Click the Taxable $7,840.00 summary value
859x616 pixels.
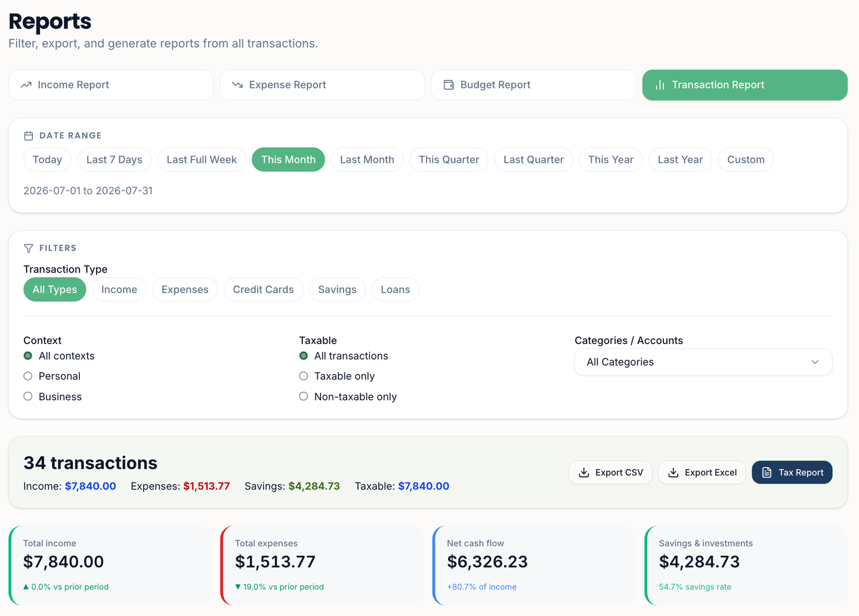point(424,486)
